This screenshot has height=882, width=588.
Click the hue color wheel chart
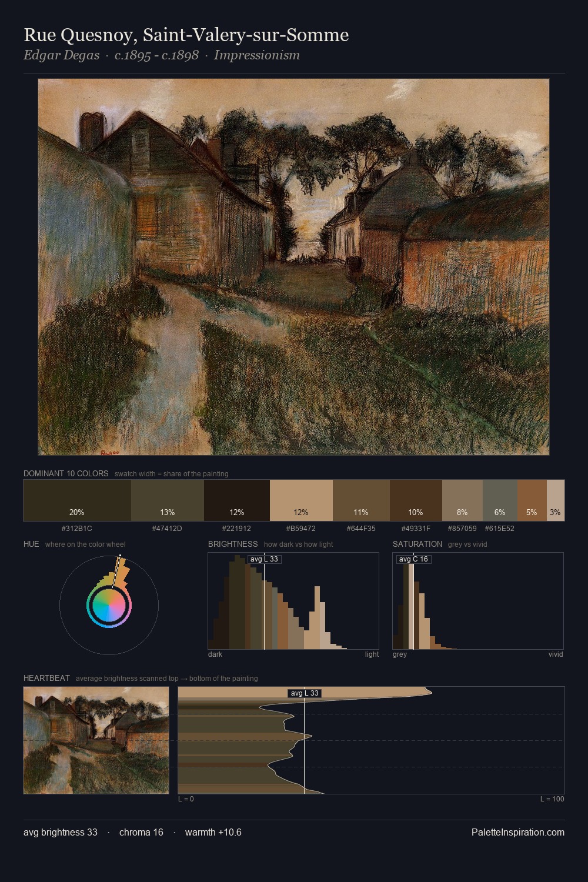109,605
